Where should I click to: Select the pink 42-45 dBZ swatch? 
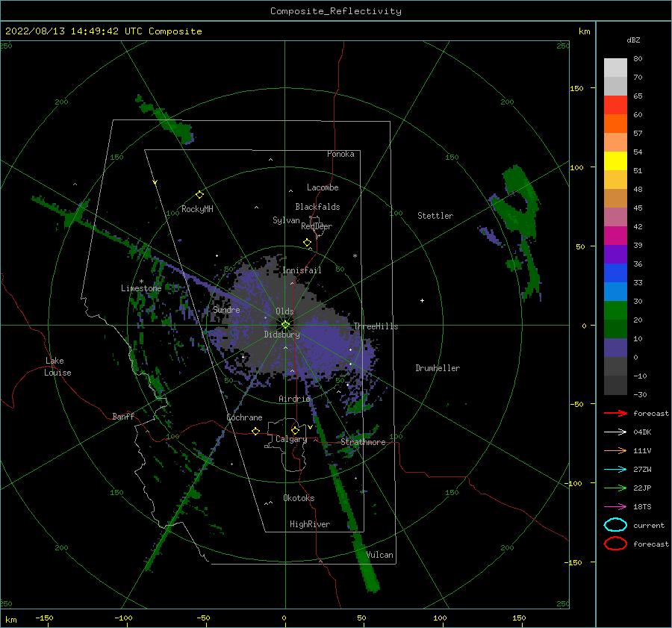[615, 217]
